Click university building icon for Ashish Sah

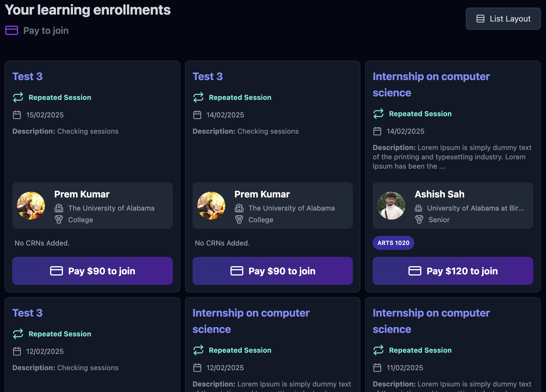point(419,208)
